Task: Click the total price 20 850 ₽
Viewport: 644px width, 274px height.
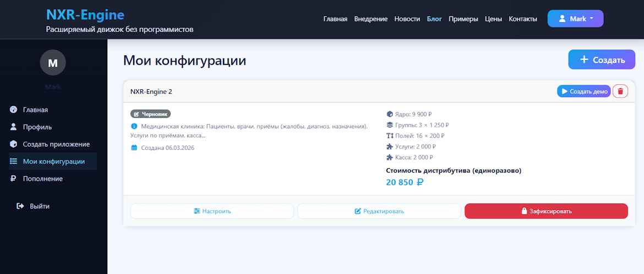Action: [x=405, y=182]
